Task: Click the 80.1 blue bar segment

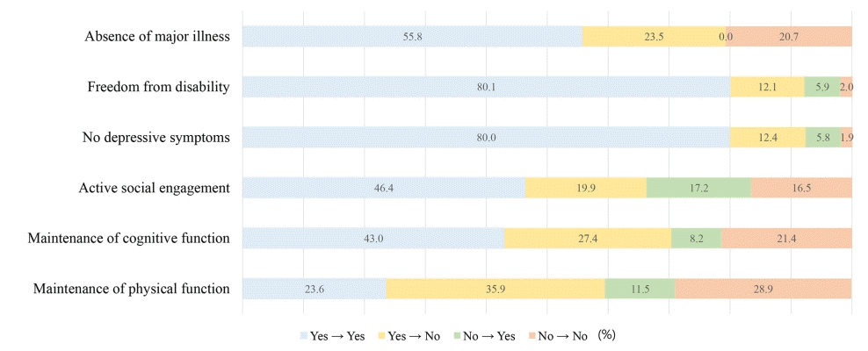Action: coord(486,87)
